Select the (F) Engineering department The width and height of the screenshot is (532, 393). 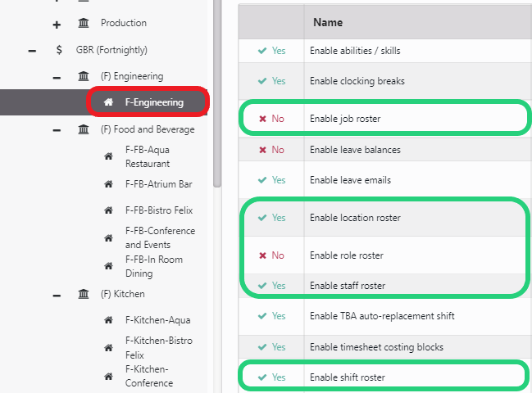pyautogui.click(x=132, y=76)
